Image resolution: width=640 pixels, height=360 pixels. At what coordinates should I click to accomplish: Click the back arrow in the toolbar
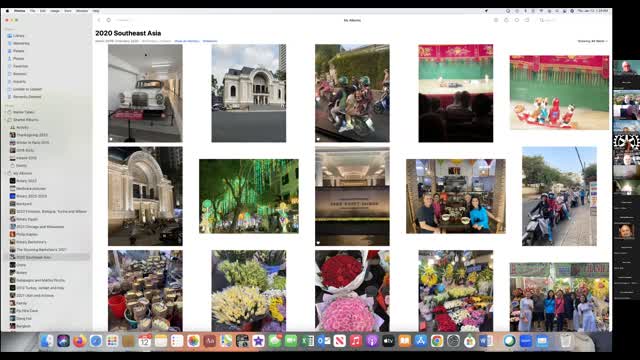[x=99, y=20]
